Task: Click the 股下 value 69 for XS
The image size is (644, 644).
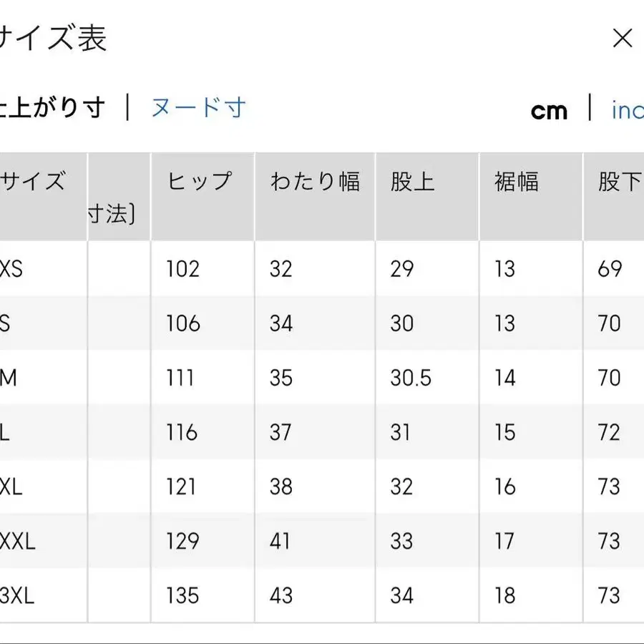Action: pos(611,269)
